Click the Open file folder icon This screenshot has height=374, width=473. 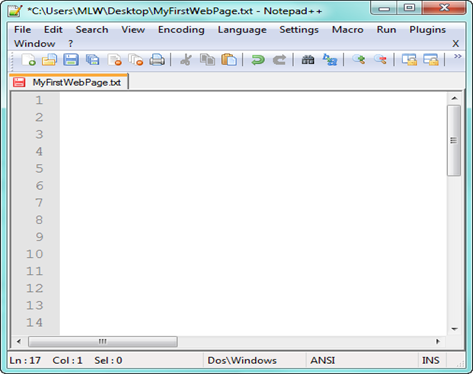pos(49,60)
